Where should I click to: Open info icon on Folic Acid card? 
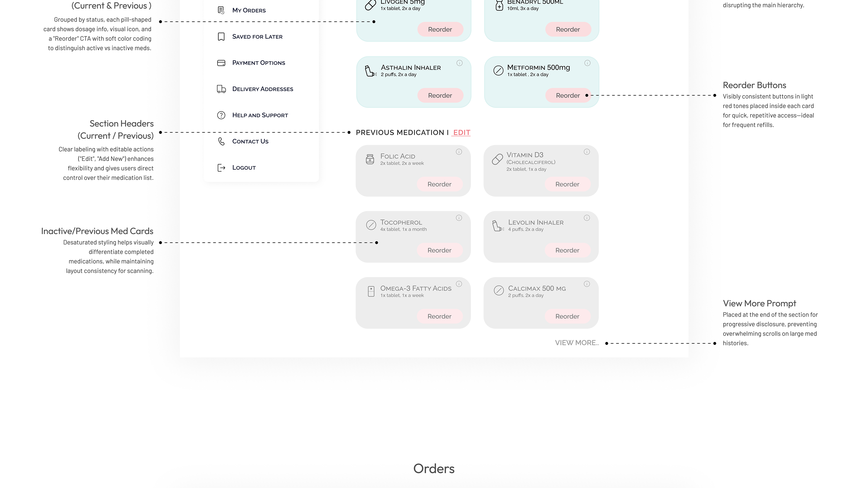(x=459, y=152)
